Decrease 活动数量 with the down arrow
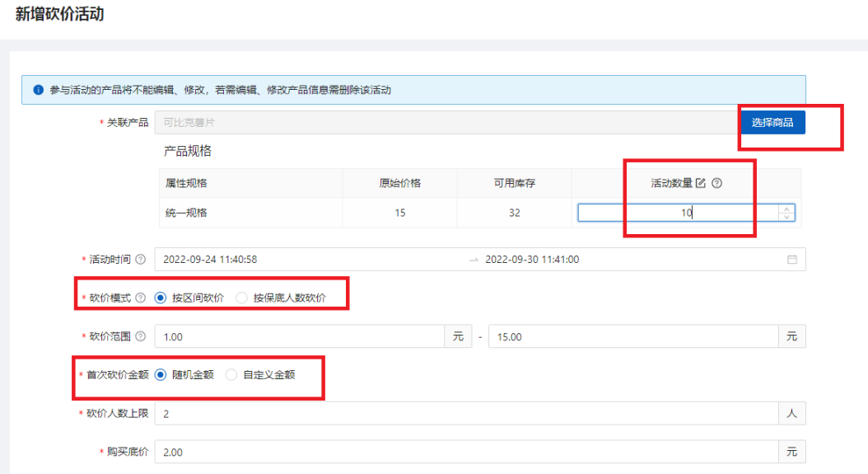868x474 pixels. (787, 217)
